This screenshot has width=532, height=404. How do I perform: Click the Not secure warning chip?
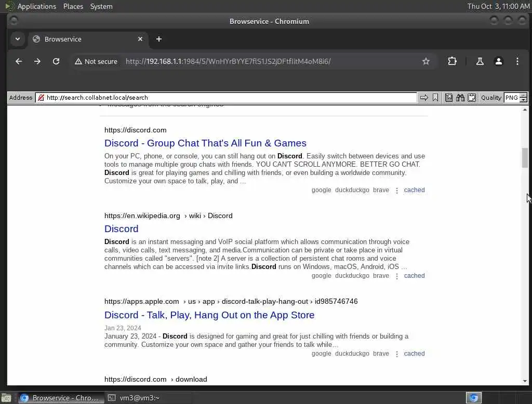(96, 61)
